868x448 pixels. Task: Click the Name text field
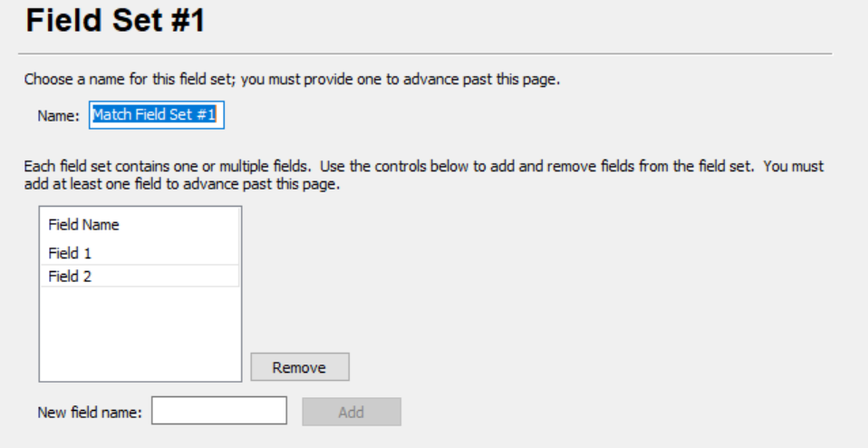157,115
